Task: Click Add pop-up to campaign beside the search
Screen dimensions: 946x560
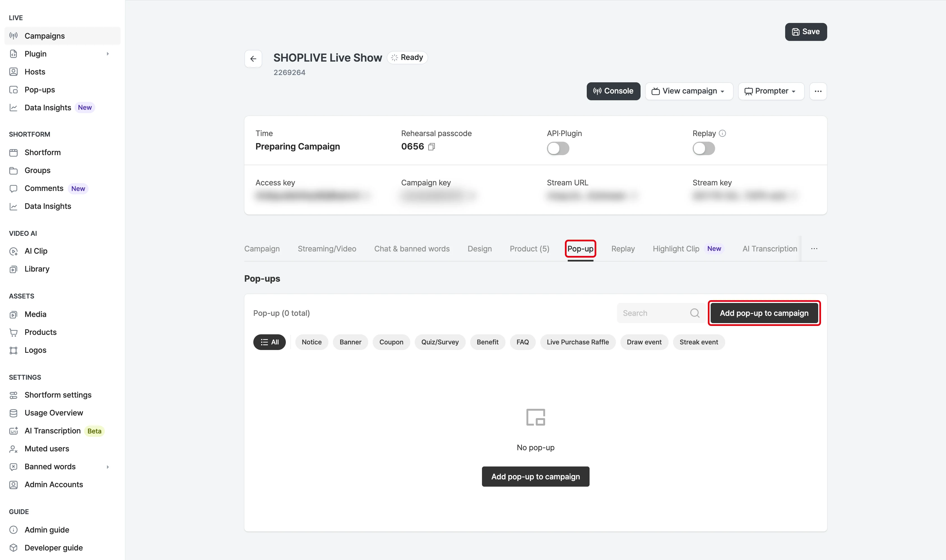Action: (764, 313)
